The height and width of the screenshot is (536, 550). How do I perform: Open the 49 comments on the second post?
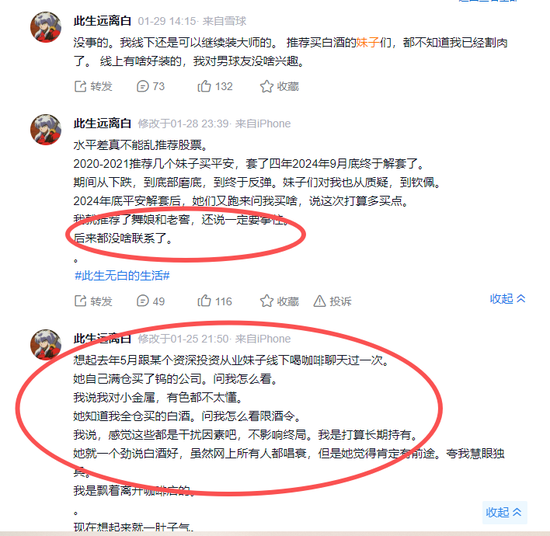click(x=150, y=301)
